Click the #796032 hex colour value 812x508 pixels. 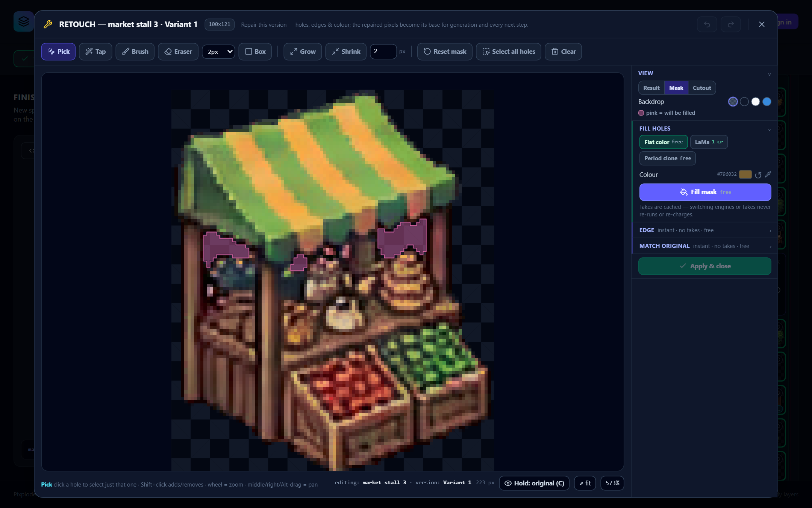727,174
